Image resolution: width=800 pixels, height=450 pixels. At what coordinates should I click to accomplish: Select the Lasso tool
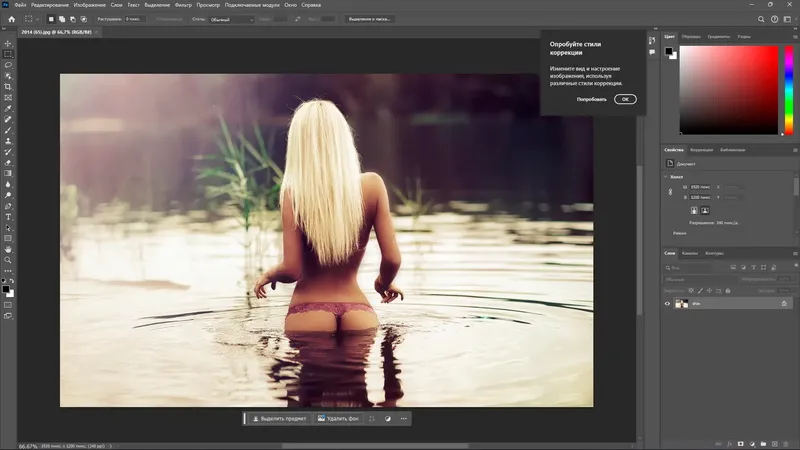pyautogui.click(x=8, y=65)
